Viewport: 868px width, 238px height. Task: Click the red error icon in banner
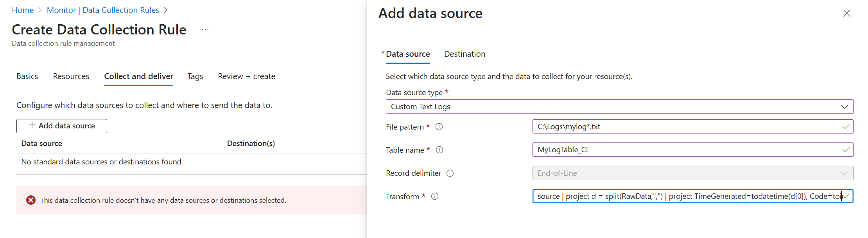(x=31, y=200)
